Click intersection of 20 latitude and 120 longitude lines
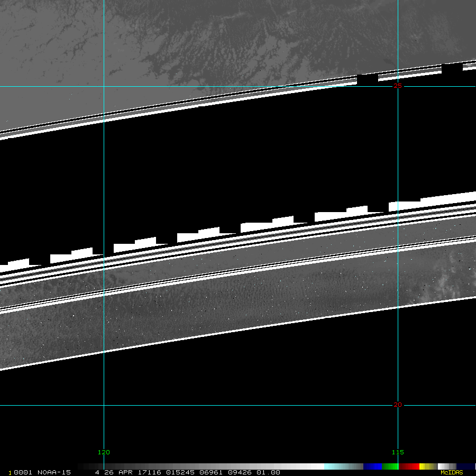 click(104, 406)
